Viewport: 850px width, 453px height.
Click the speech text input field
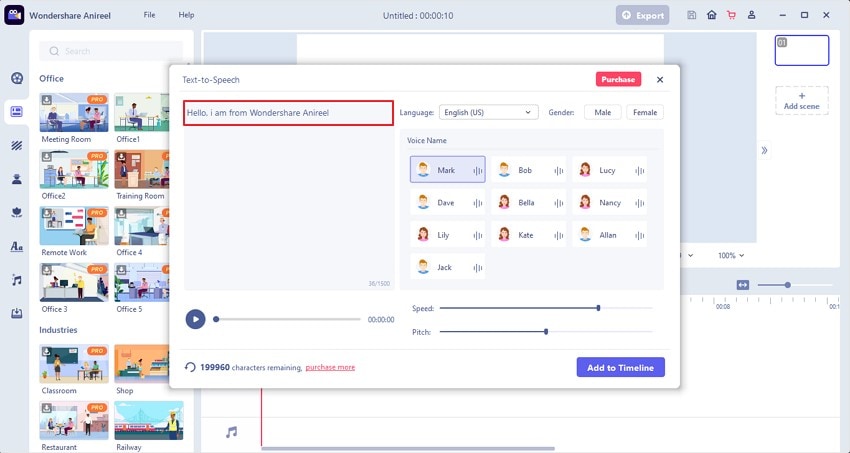288,113
